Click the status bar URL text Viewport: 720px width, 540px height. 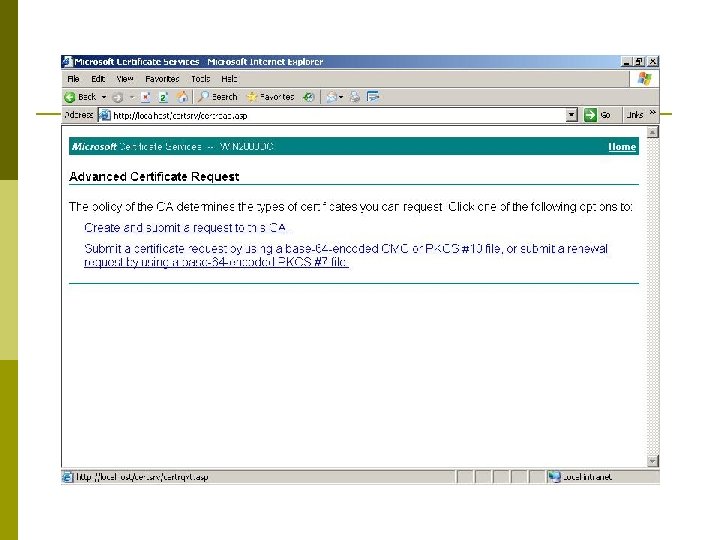click(142, 477)
